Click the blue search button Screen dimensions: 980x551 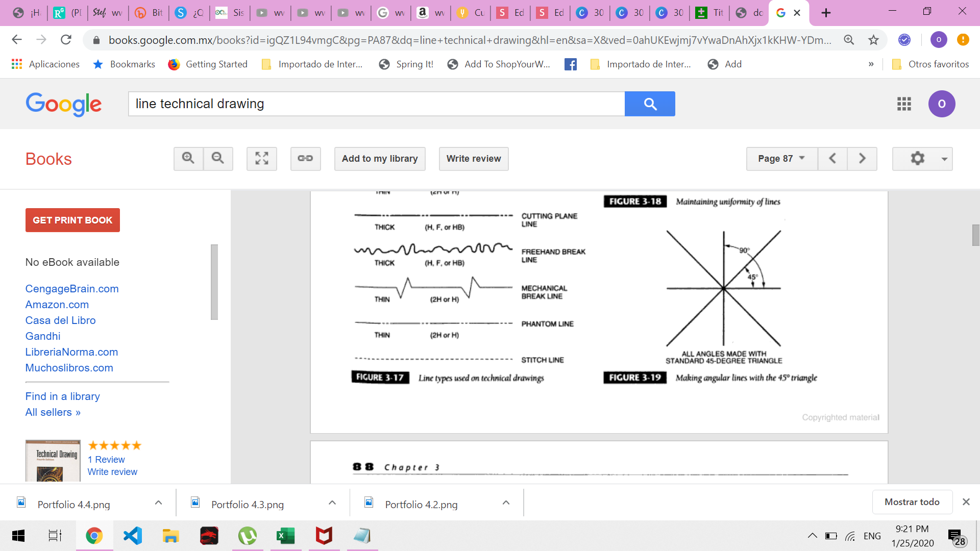tap(650, 104)
